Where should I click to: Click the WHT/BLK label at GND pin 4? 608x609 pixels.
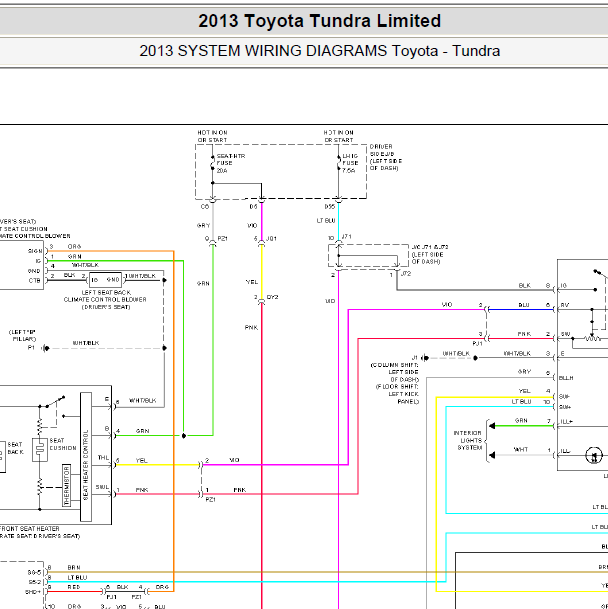point(85,265)
